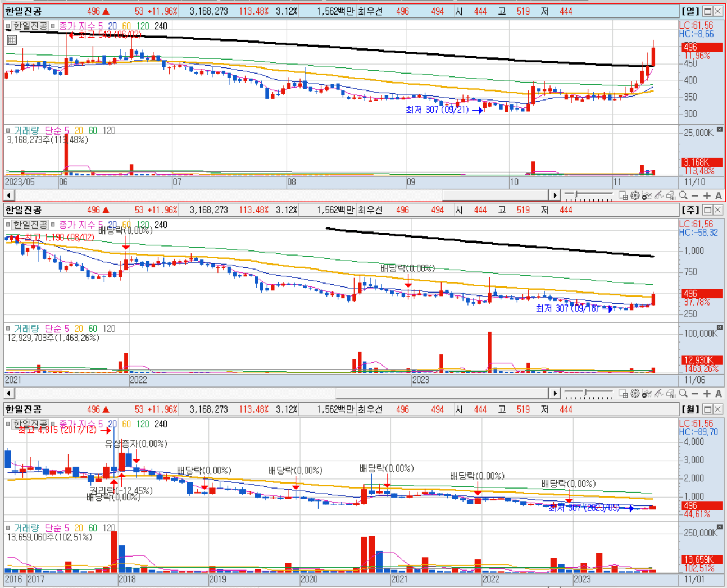Toggle the square marker before 종가 지수 in monthly chart
Viewport: 727px width, 588px height.
53,424
